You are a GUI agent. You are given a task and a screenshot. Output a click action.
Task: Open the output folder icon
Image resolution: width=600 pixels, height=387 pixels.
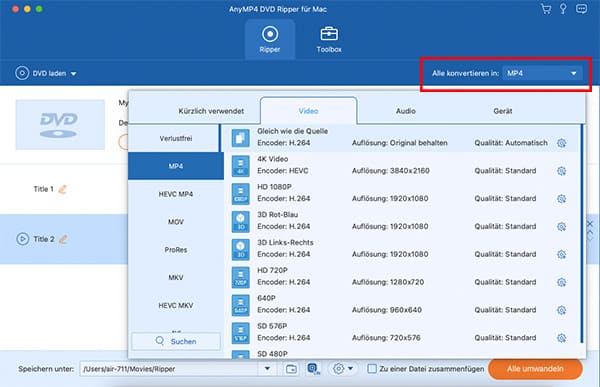[x=291, y=369]
